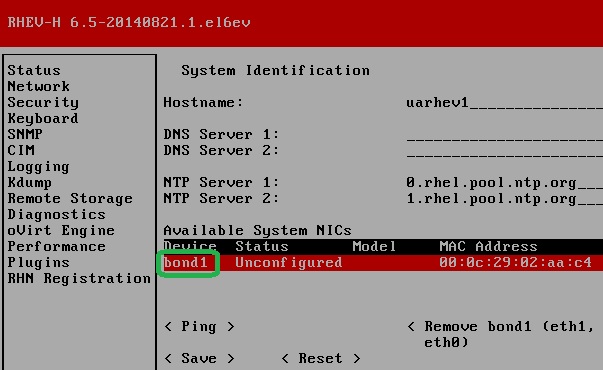
Task: Select Performance in the sidebar
Action: pyautogui.click(x=56, y=247)
